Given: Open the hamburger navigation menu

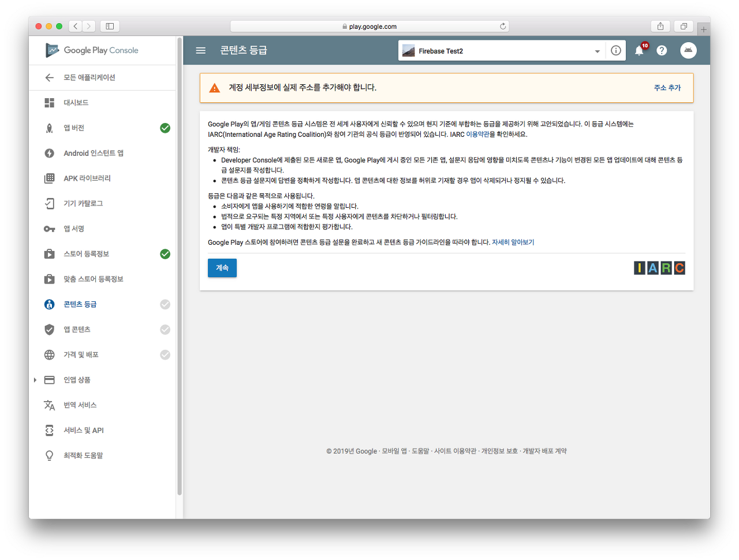Looking at the screenshot, I should click(201, 51).
